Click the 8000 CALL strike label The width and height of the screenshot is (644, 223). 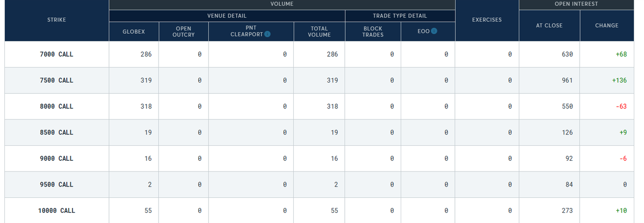click(56, 107)
